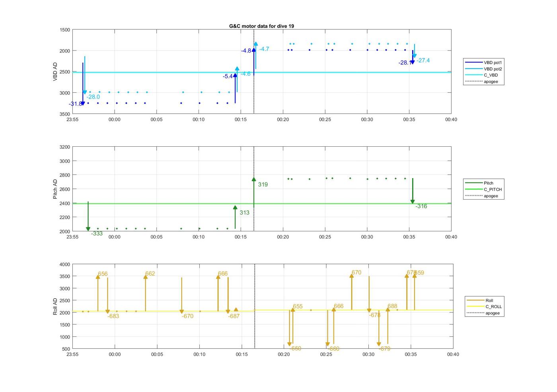Image resolution: width=557 pixels, height=392 pixels.
Task: Click the 662 roll data label
Action: [150, 274]
